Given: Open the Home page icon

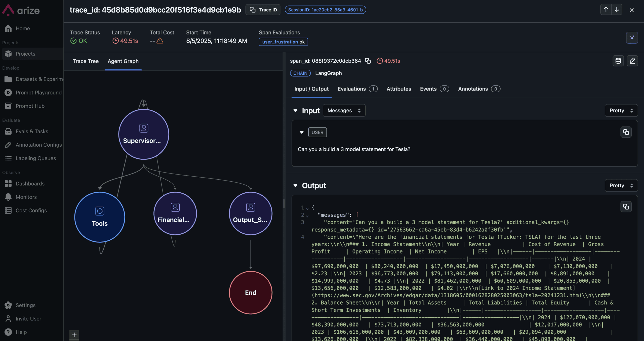Looking at the screenshot, I should [8, 28].
